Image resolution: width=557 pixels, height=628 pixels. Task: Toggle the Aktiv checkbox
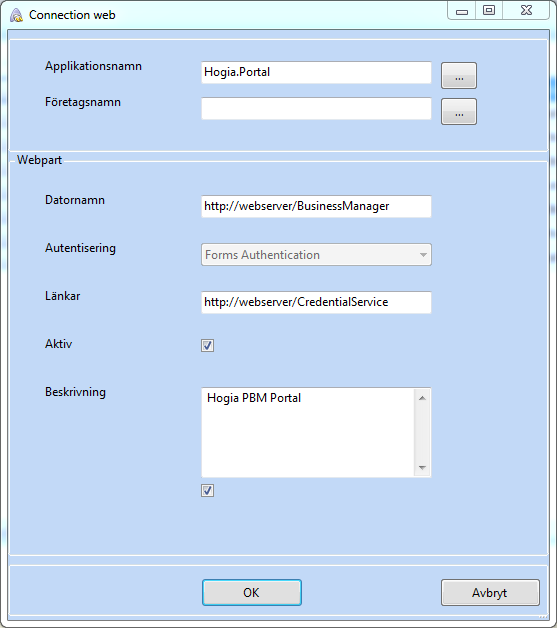[207, 345]
